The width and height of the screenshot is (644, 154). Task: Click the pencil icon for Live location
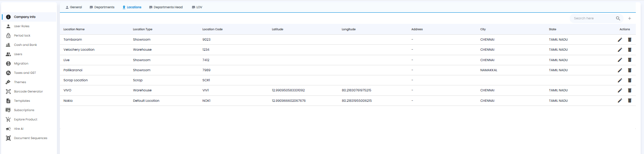[620, 60]
